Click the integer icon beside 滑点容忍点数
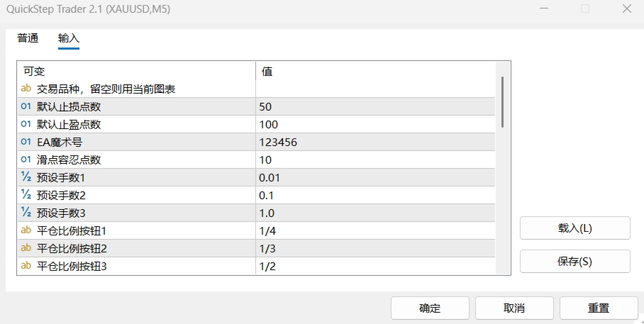644x324 pixels. (x=26, y=160)
